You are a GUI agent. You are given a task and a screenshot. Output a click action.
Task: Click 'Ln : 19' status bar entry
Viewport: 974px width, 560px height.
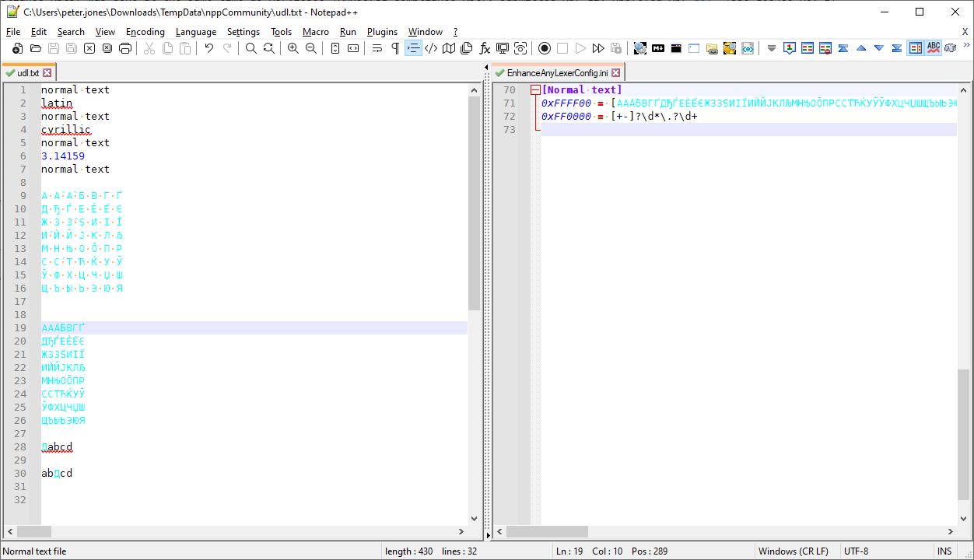570,551
